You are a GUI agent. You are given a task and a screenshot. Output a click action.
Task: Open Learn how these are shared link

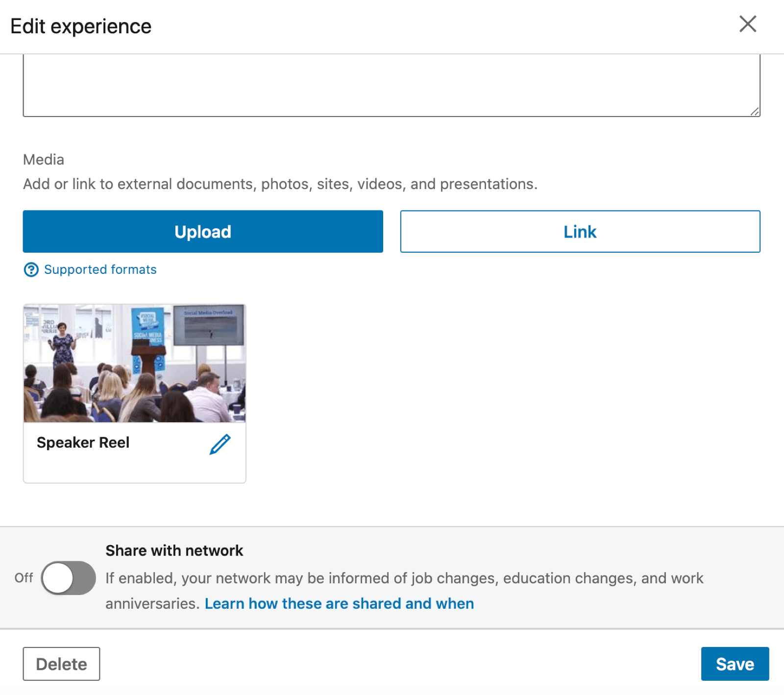[x=339, y=603]
